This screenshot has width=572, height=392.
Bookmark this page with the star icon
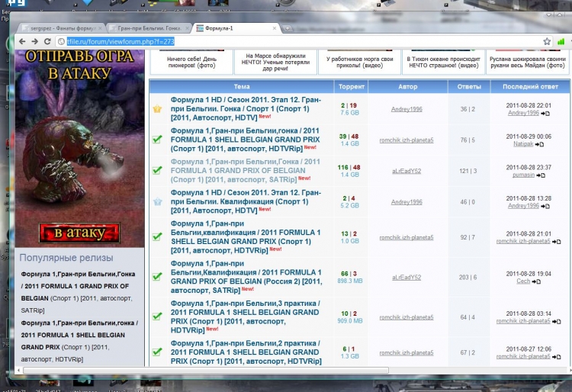click(547, 42)
